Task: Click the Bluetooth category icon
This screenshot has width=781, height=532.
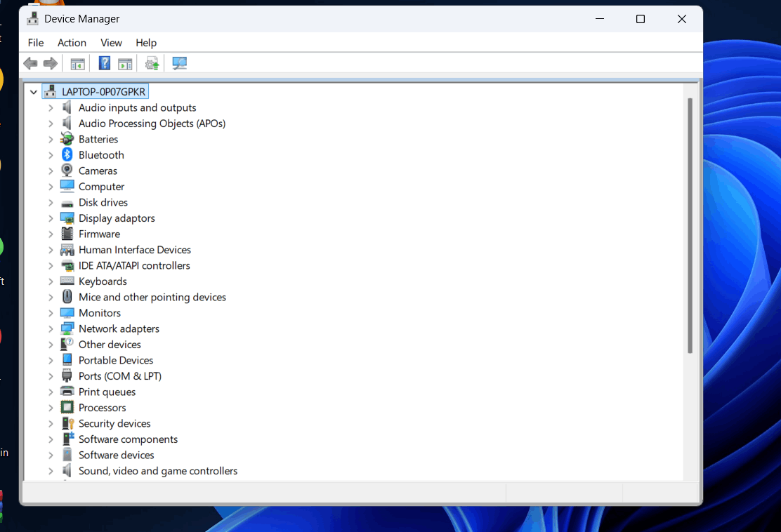Action: point(67,155)
